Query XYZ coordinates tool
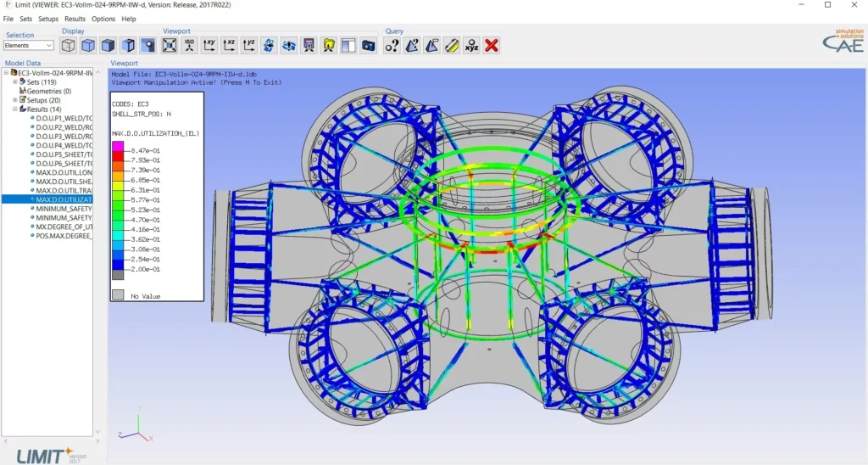Viewport: 868px width, 465px height. [x=471, y=46]
